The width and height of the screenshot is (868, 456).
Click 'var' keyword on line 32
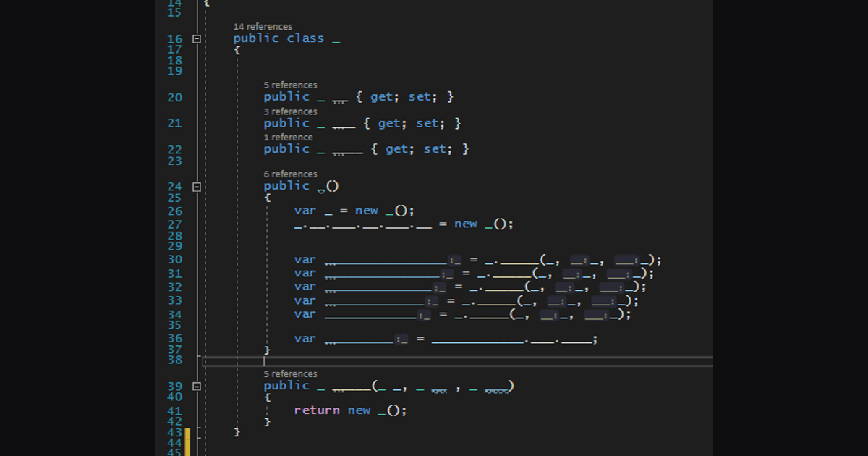pyautogui.click(x=305, y=286)
